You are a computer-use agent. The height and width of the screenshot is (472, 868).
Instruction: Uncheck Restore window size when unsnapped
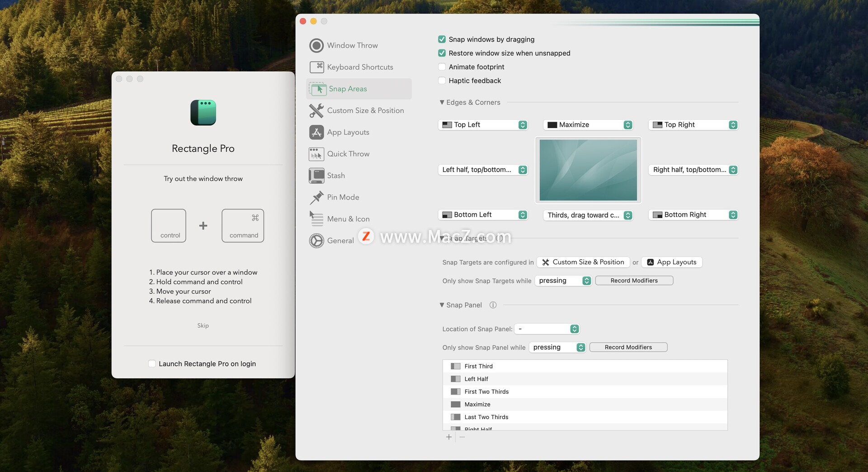pyautogui.click(x=442, y=53)
